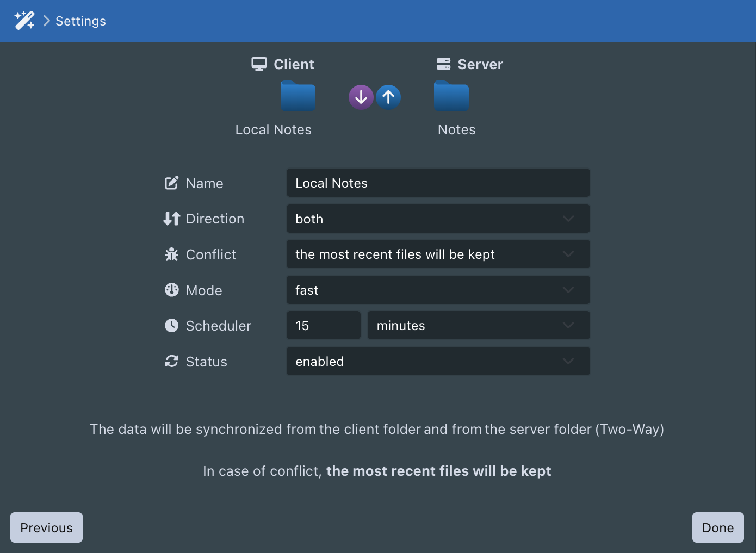
Task: Click the magic wand app logo
Action: tap(24, 21)
